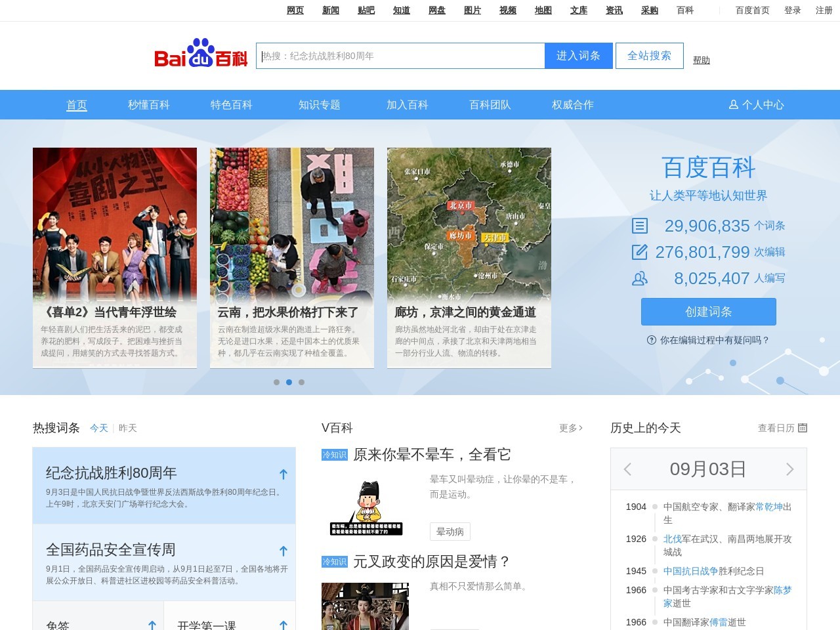The image size is (840, 630).
Task: Select the third carousel dot
Action: point(301,382)
